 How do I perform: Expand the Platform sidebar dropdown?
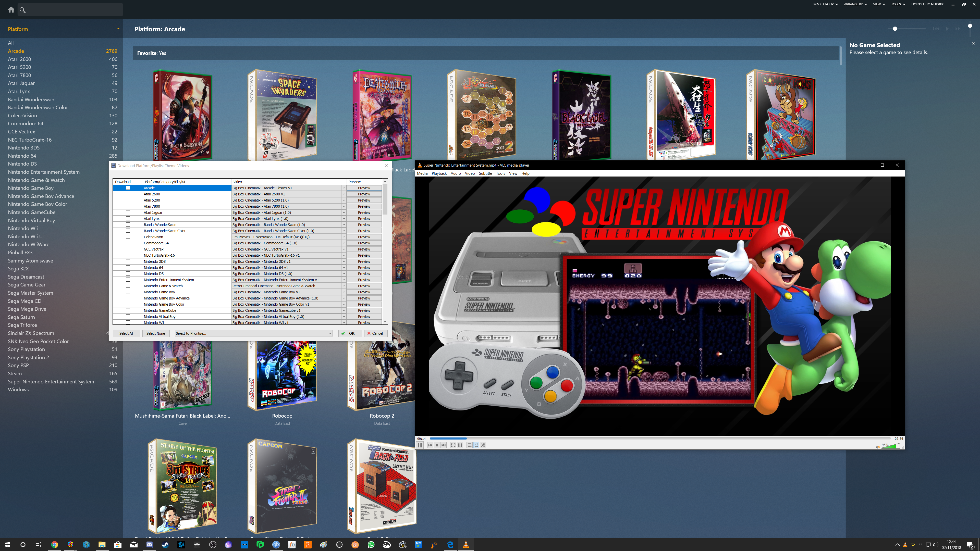click(x=118, y=29)
